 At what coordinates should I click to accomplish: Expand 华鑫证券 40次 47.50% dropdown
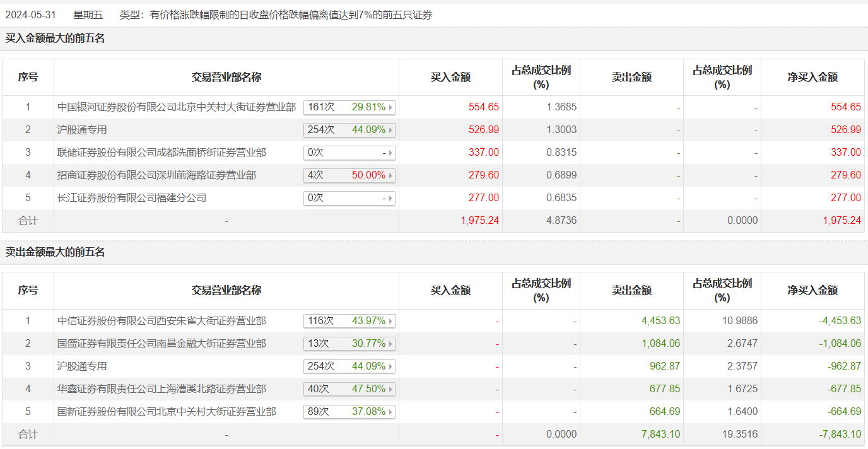coord(349,389)
